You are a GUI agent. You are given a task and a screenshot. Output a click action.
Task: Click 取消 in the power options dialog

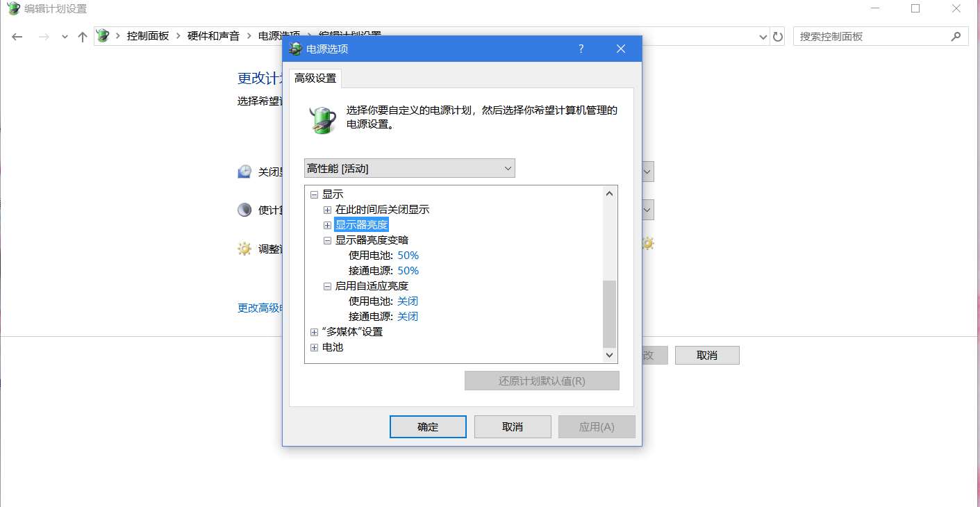[513, 426]
